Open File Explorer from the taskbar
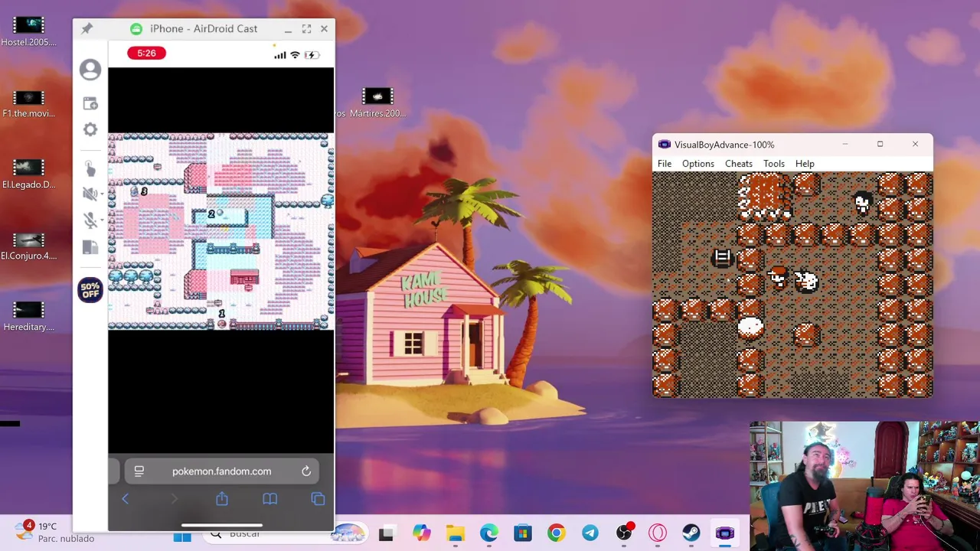Viewport: 980px width, 551px height. (x=456, y=533)
